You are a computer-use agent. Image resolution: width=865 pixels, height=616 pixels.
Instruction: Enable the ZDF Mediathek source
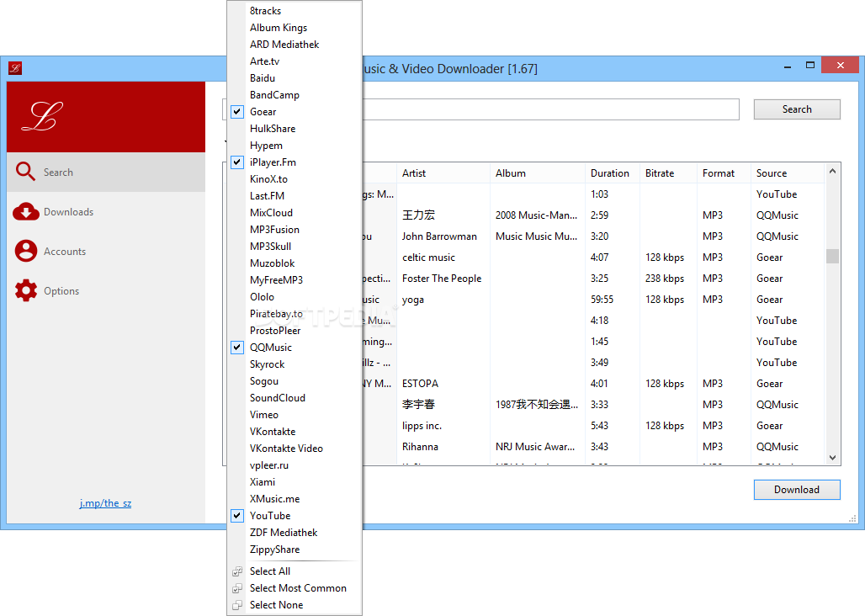pyautogui.click(x=295, y=533)
